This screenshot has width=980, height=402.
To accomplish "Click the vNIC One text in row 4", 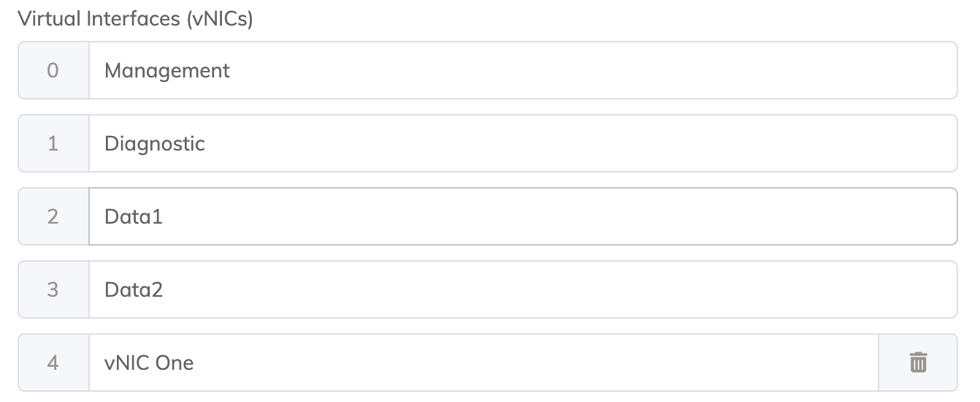I will pyautogui.click(x=149, y=363).
